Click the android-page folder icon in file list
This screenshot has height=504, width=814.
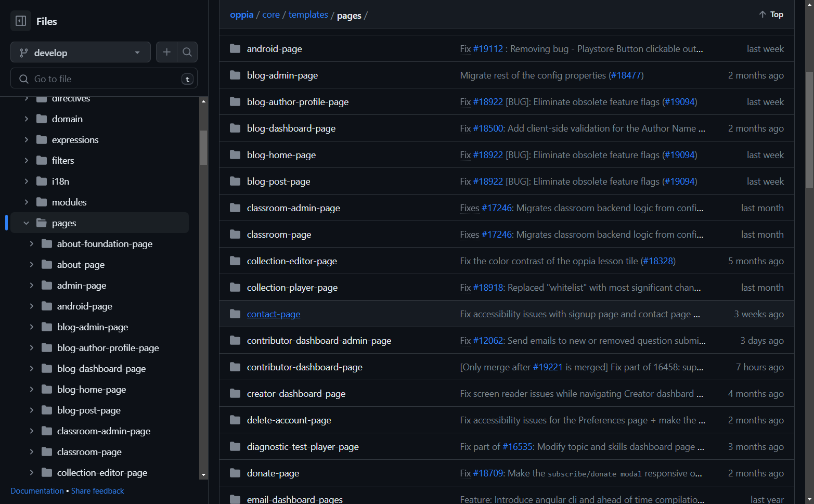[x=235, y=48]
